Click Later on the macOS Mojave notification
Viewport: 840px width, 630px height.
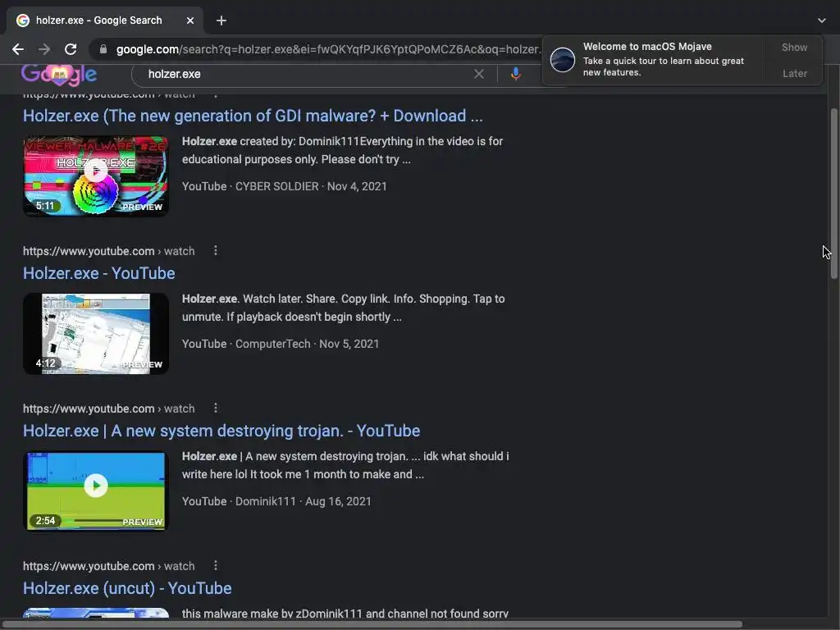[794, 73]
